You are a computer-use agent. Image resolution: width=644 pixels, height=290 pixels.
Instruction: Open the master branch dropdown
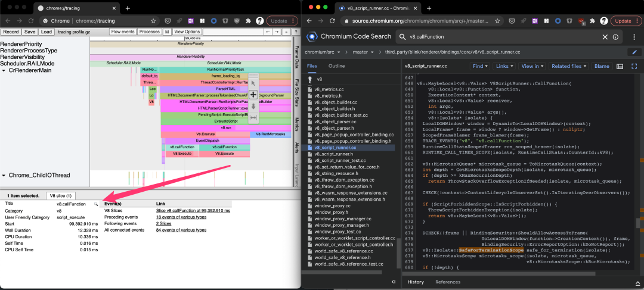(363, 52)
